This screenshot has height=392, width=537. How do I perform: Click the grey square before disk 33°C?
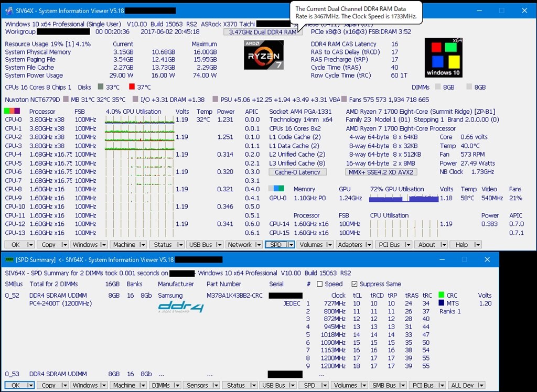click(x=100, y=86)
